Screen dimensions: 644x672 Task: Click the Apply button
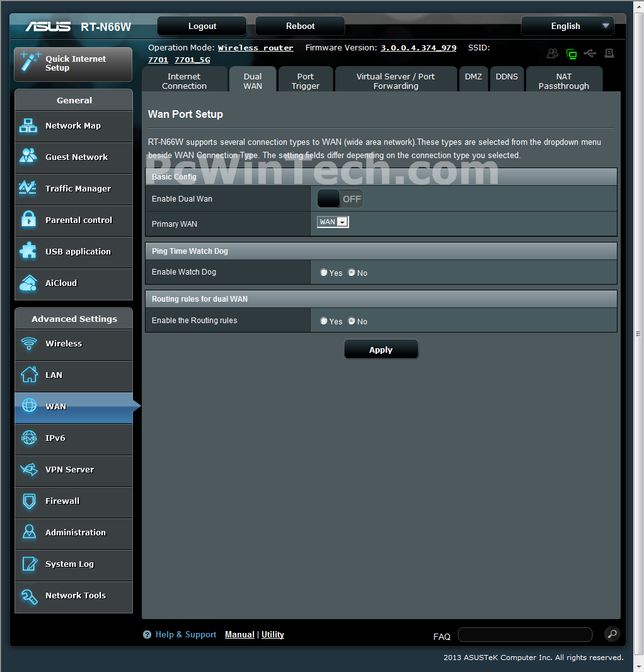[381, 350]
